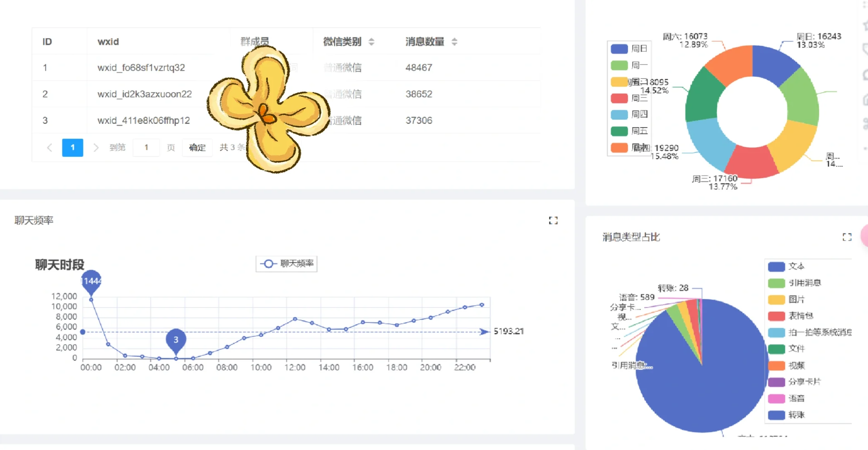
Task: Click the previous-page pagination arrow
Action: [x=50, y=147]
